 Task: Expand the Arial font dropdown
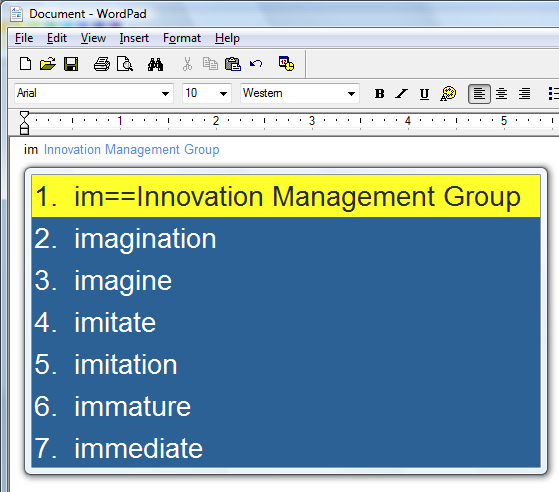point(165,94)
